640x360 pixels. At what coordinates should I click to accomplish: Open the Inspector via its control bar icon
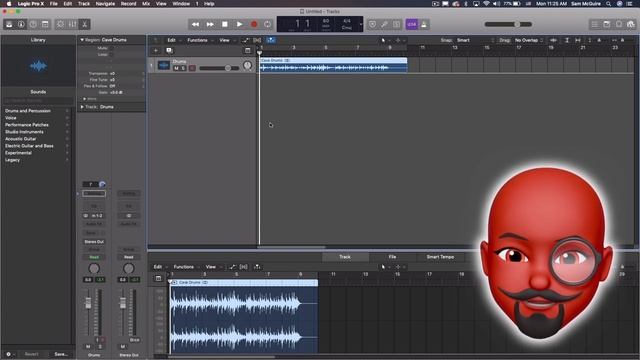pos(21,24)
